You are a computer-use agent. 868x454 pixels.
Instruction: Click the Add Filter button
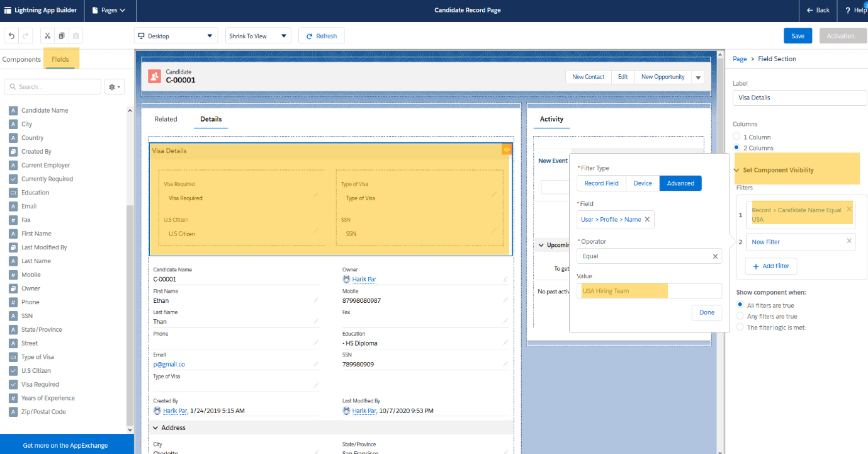pos(771,266)
